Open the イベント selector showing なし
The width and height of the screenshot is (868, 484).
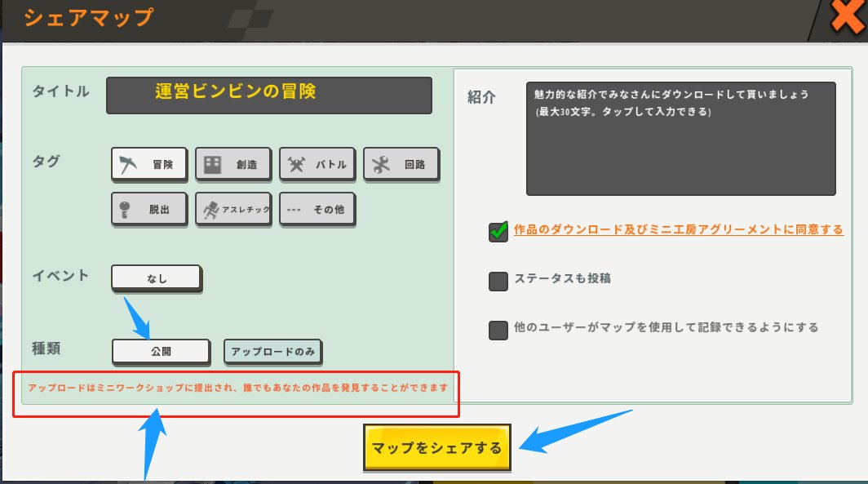[156, 278]
